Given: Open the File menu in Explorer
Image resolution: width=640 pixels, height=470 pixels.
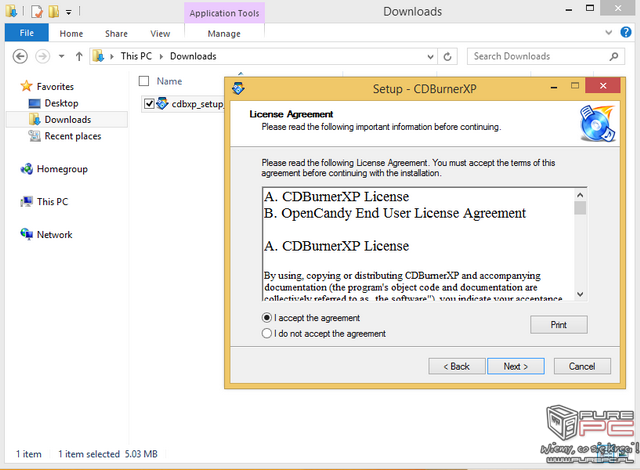Looking at the screenshot, I should pos(27,33).
